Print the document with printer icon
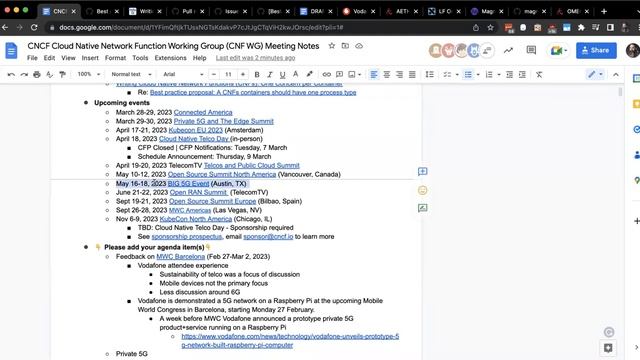This screenshot has height=360, width=640. tap(37, 74)
